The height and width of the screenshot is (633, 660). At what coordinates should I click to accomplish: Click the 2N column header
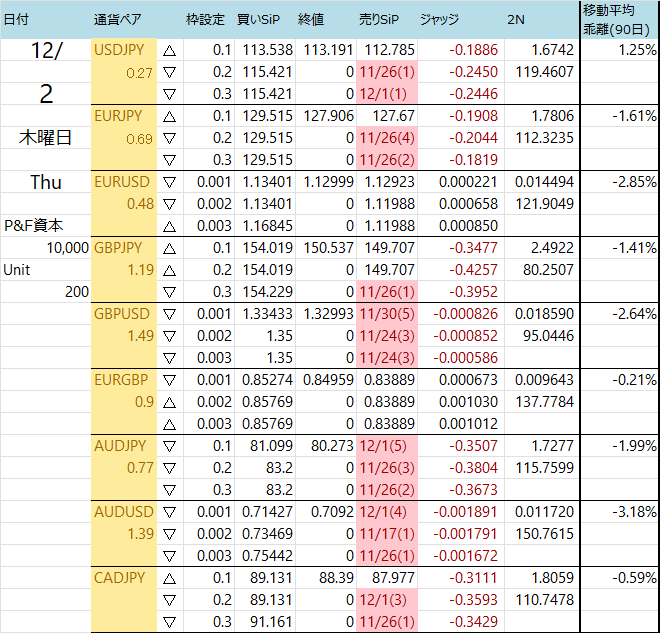pos(516,19)
